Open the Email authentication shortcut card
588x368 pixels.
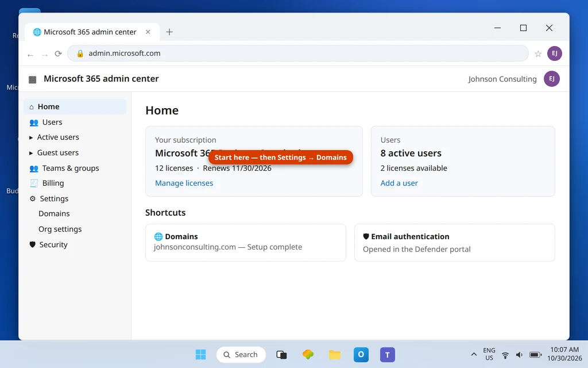[x=455, y=243]
